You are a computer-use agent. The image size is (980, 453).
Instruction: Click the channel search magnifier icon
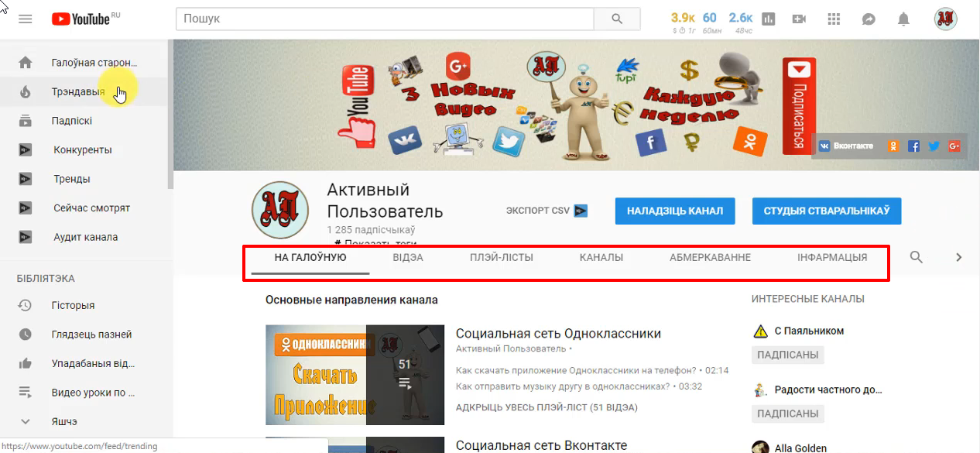coord(917,257)
